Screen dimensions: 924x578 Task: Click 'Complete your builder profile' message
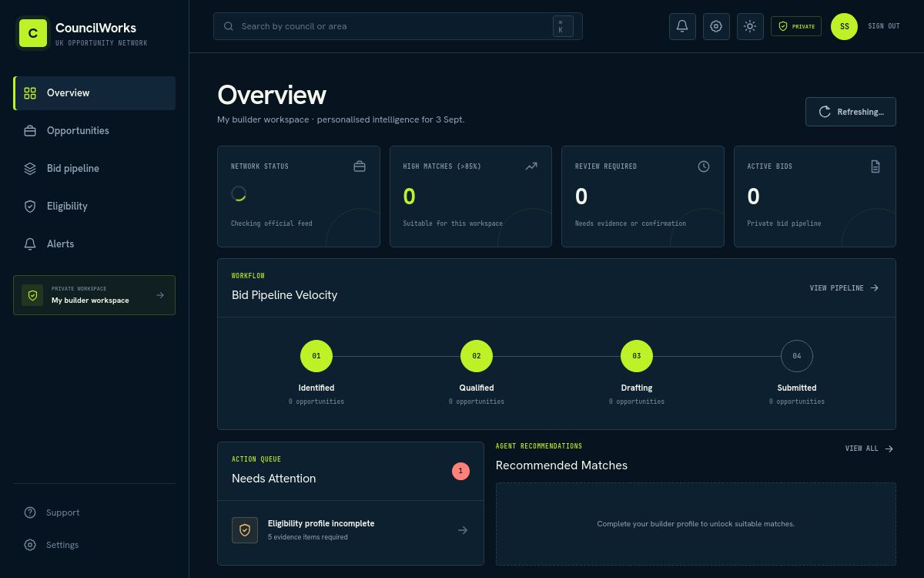coord(696,524)
